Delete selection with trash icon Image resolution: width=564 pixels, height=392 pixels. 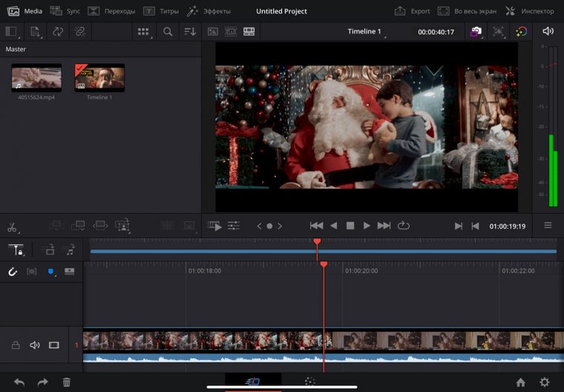point(67,382)
